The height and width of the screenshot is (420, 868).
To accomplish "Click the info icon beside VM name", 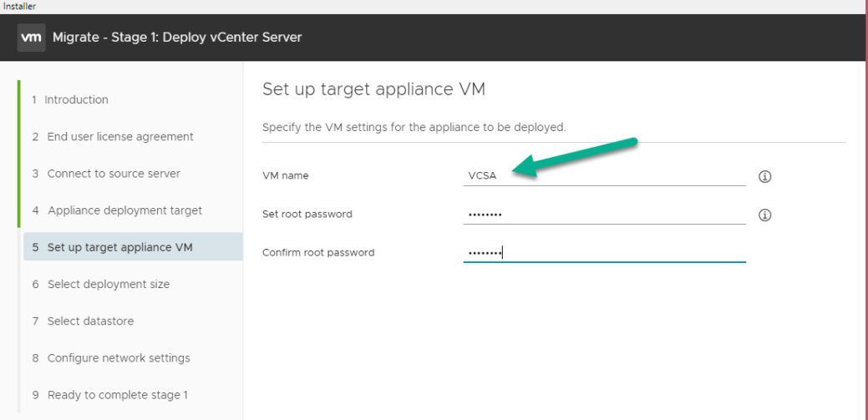I will click(764, 176).
